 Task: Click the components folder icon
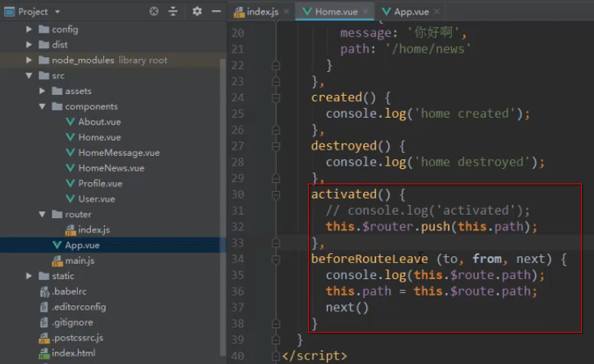57,106
